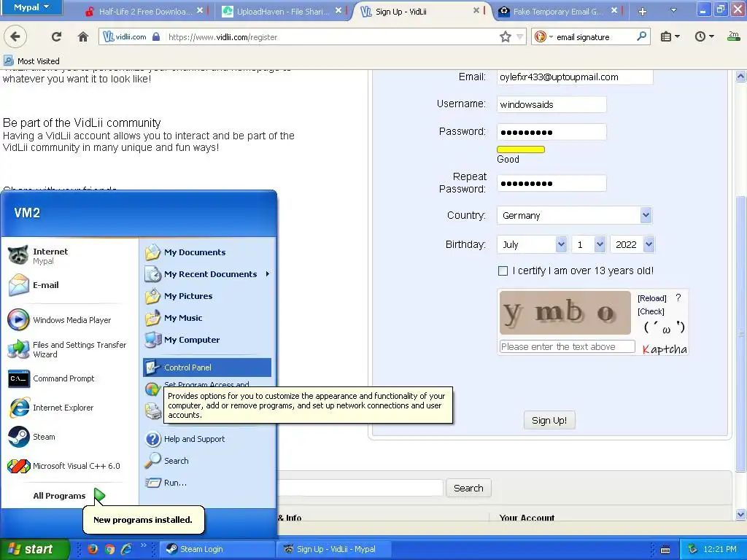The width and height of the screenshot is (747, 560).
Task: Open a new tab with plus icon
Action: coord(642,12)
